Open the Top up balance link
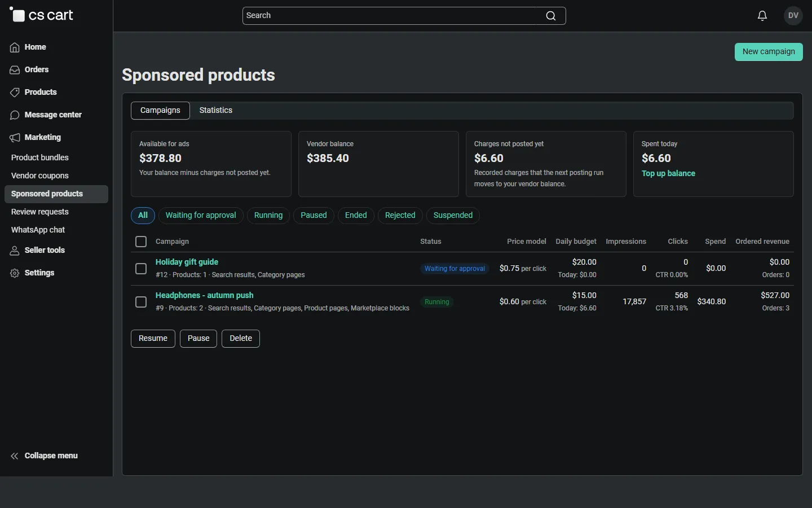 [x=668, y=174]
